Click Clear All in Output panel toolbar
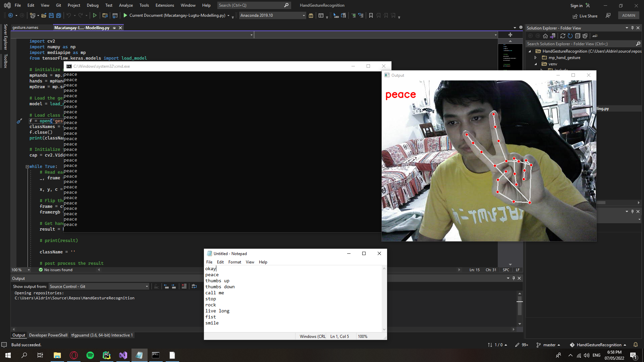 click(x=184, y=286)
